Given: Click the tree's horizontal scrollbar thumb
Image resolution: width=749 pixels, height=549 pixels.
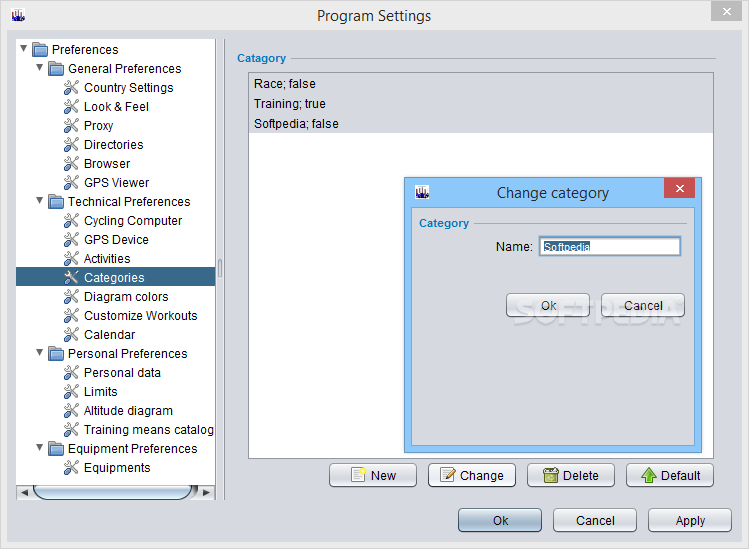Looking at the screenshot, I should [113, 492].
